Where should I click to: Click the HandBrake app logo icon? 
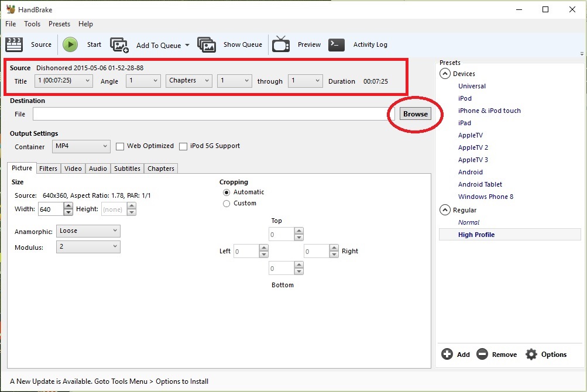tap(11, 9)
